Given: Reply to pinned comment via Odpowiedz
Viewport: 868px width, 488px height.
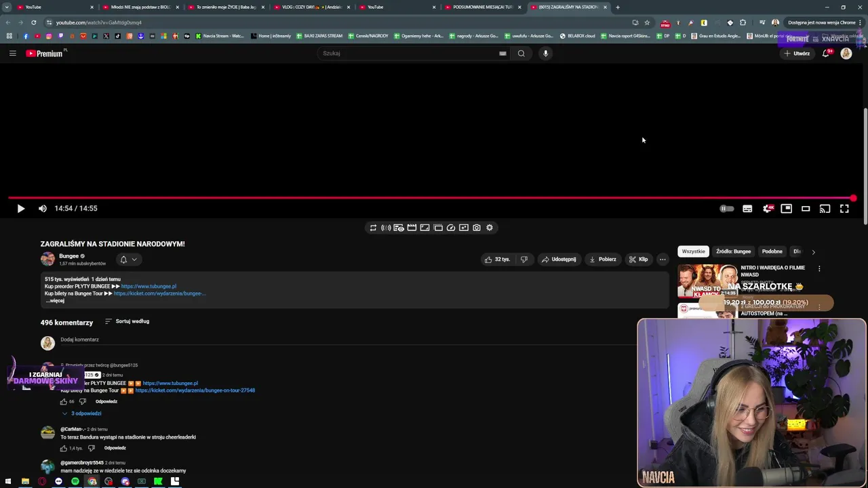Looking at the screenshot, I should pyautogui.click(x=106, y=402).
